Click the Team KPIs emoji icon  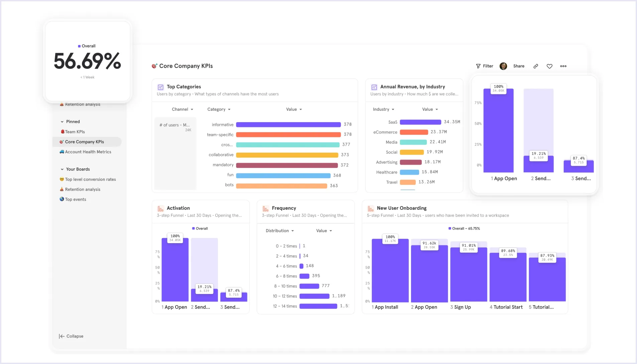click(62, 132)
